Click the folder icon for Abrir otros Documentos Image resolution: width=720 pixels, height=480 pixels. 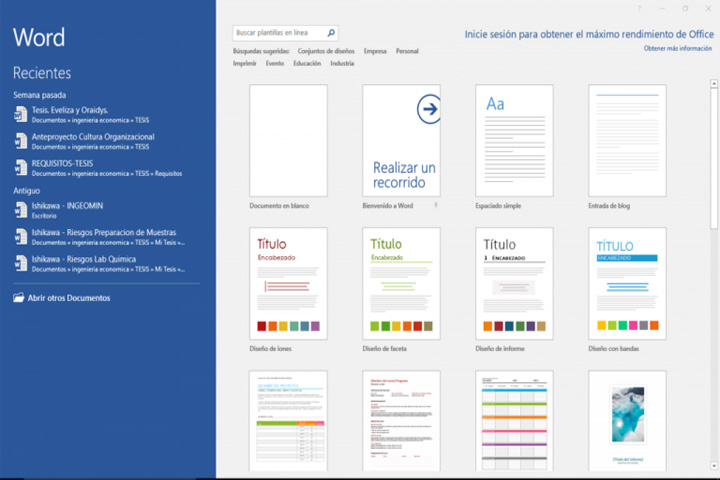click(x=18, y=298)
